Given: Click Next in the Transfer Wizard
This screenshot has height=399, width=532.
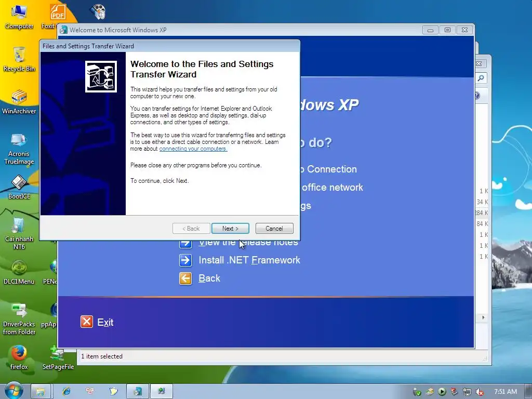Looking at the screenshot, I should [230, 229].
